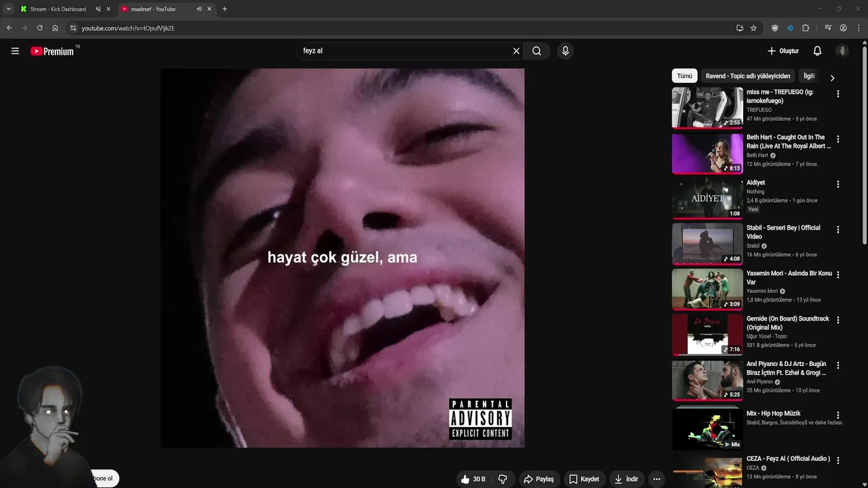
Task: Open a new browser tab
Action: click(224, 9)
